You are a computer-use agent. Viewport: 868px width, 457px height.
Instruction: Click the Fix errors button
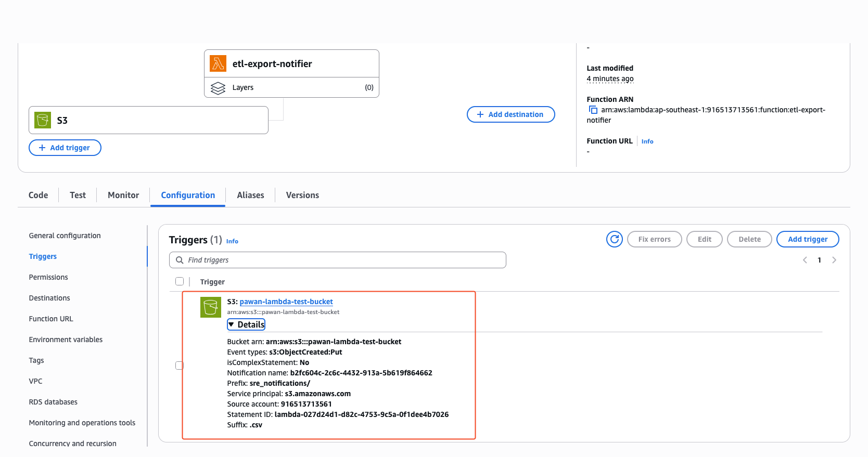(655, 239)
